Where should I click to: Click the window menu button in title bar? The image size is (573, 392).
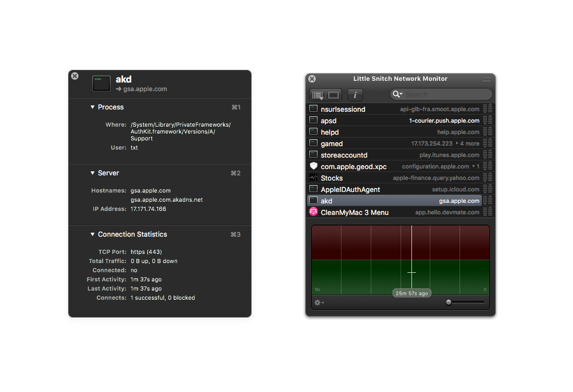(x=486, y=79)
